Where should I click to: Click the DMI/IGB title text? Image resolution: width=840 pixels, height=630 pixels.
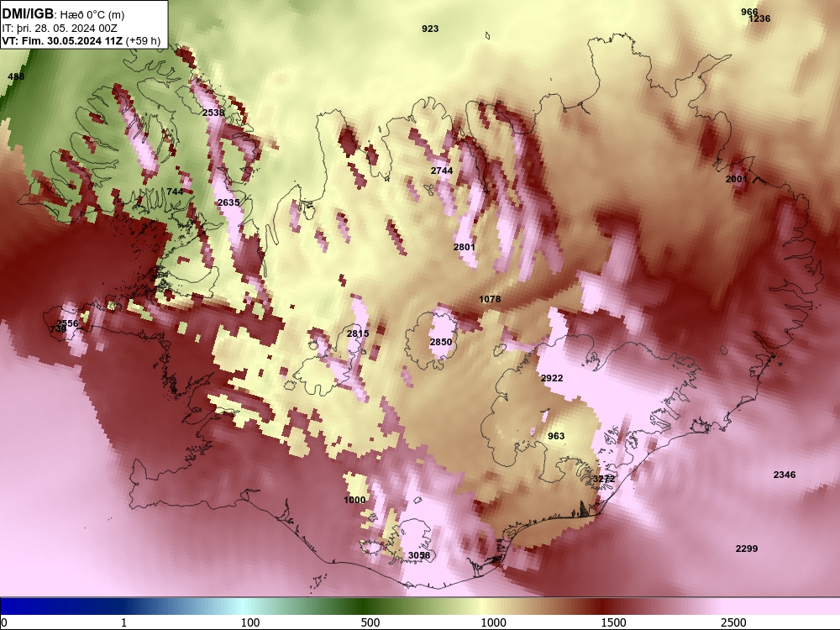tap(28, 14)
